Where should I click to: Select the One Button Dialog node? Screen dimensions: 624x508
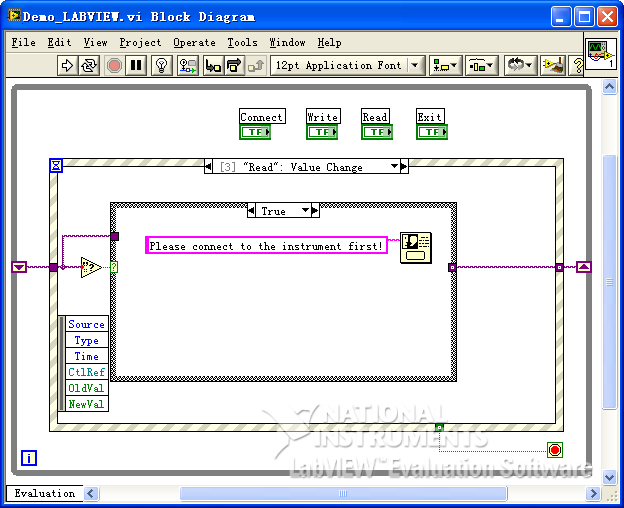click(x=415, y=247)
